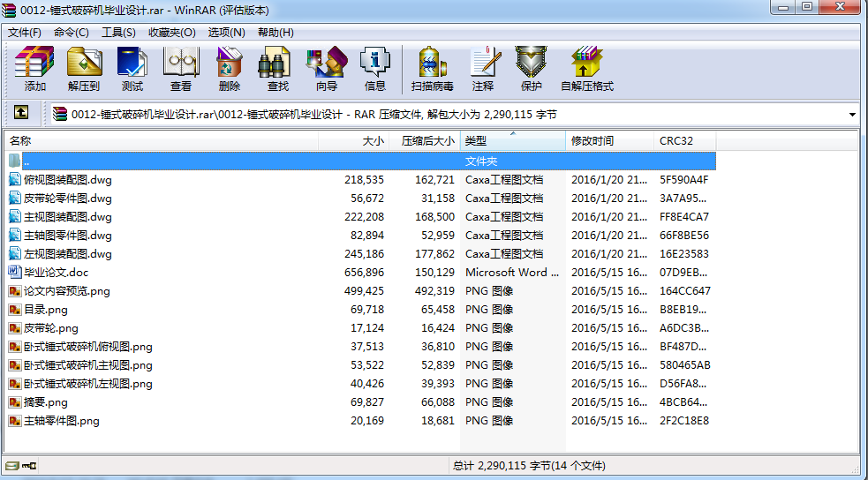The height and width of the screenshot is (480, 868).
Task: Click the icon of 俯视图装配图.dwg
Action: (15, 180)
